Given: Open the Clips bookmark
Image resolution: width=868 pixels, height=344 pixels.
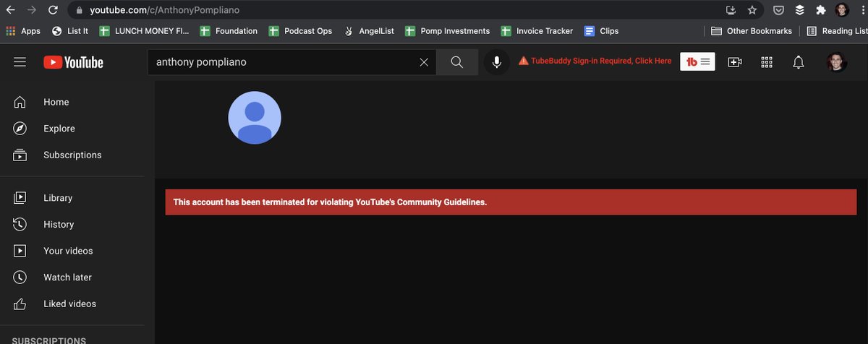Looking at the screenshot, I should coord(601,31).
